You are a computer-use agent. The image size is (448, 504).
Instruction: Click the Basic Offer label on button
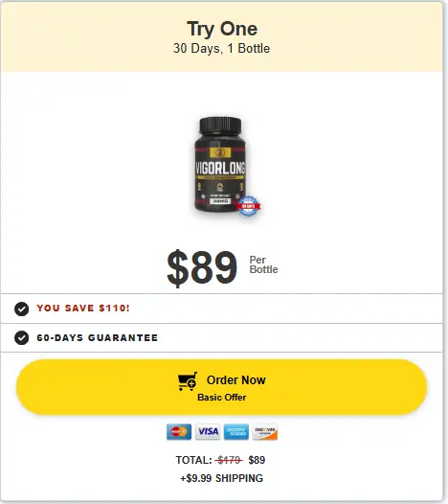[221, 398]
